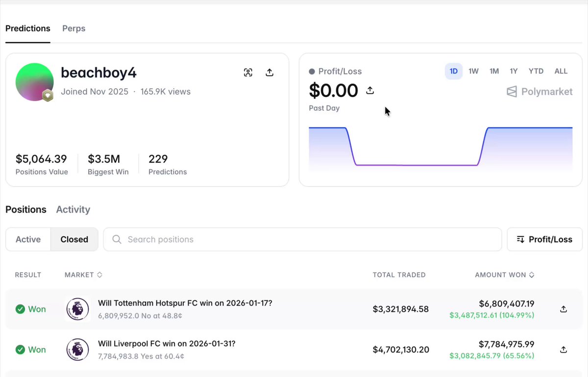Click the Search positions field
This screenshot has height=377, width=588.
302,239
